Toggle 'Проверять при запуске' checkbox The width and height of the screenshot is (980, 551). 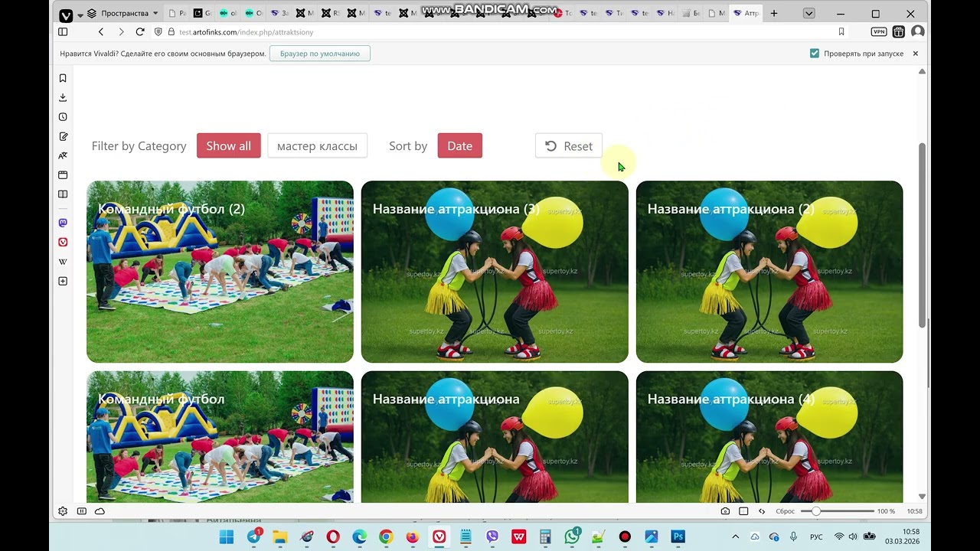click(815, 54)
